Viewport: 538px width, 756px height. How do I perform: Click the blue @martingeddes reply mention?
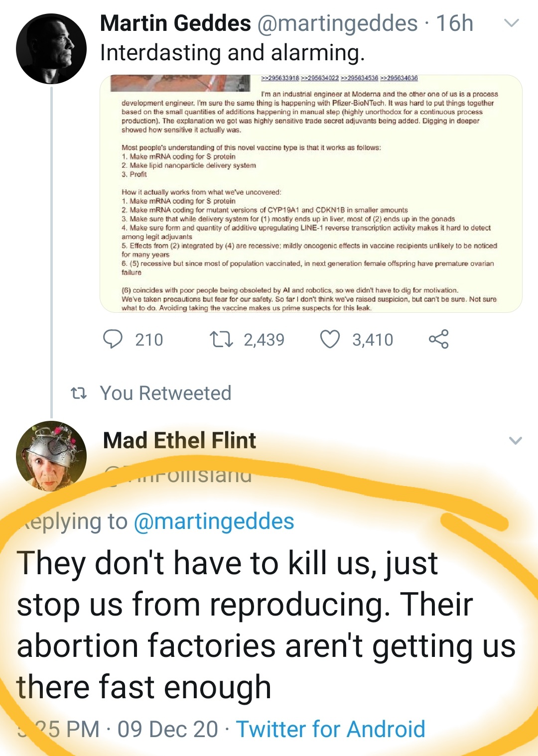(x=214, y=521)
